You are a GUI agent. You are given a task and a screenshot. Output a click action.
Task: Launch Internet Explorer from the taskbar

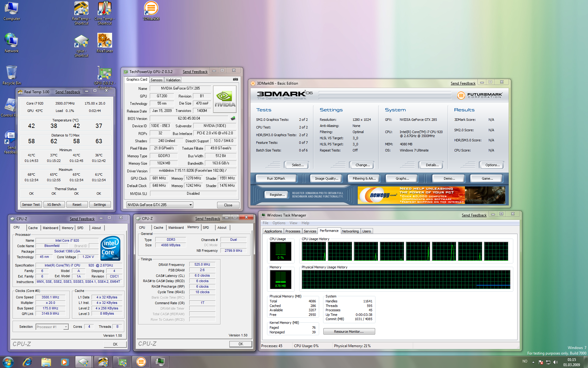28,362
